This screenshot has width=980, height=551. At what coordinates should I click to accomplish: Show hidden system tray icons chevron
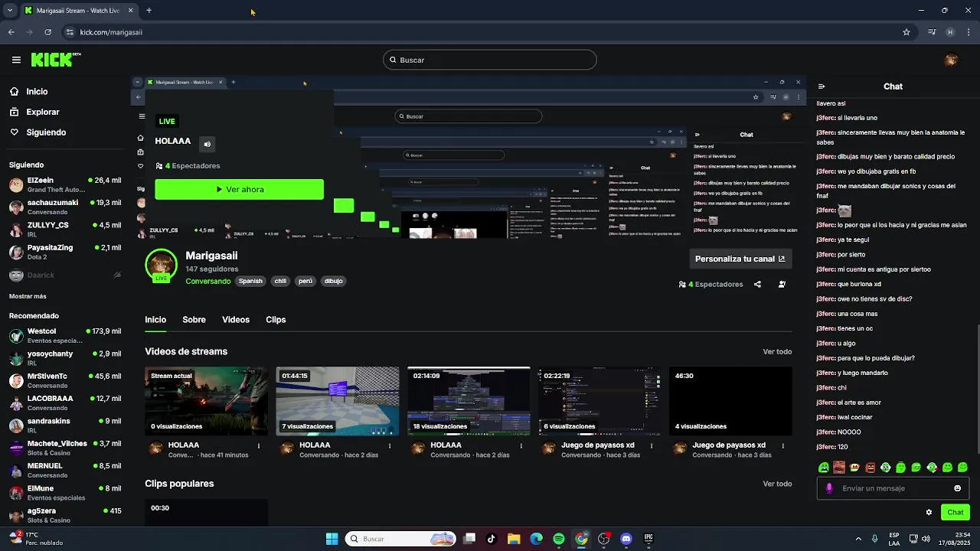857,539
